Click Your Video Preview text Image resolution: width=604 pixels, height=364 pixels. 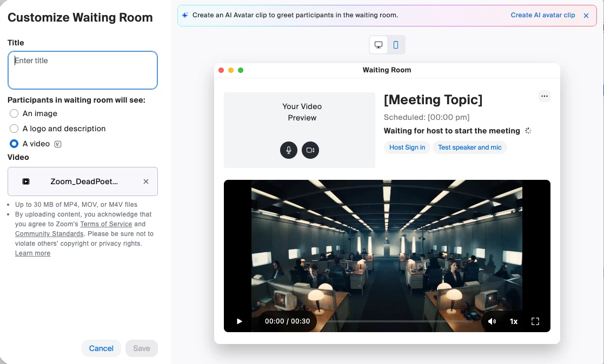pos(302,112)
